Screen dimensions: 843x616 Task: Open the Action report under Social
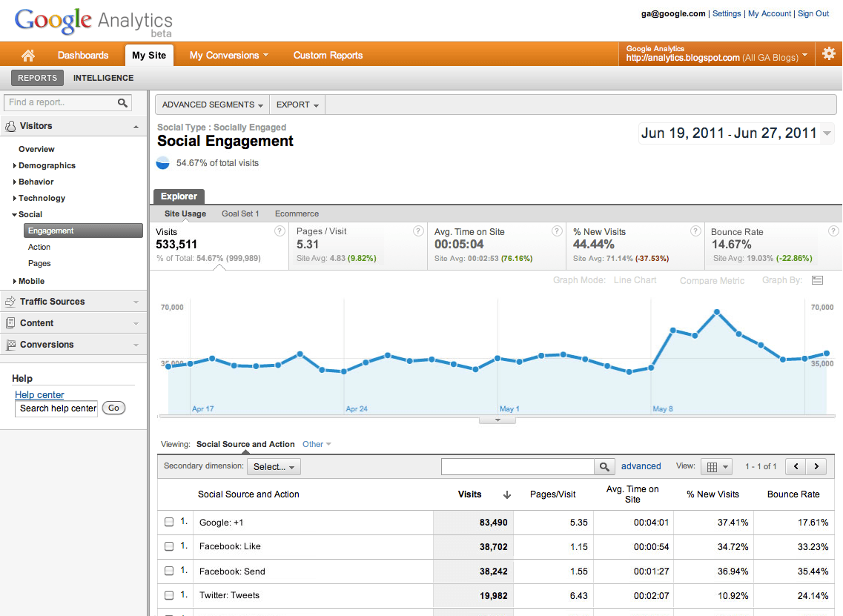(x=39, y=247)
